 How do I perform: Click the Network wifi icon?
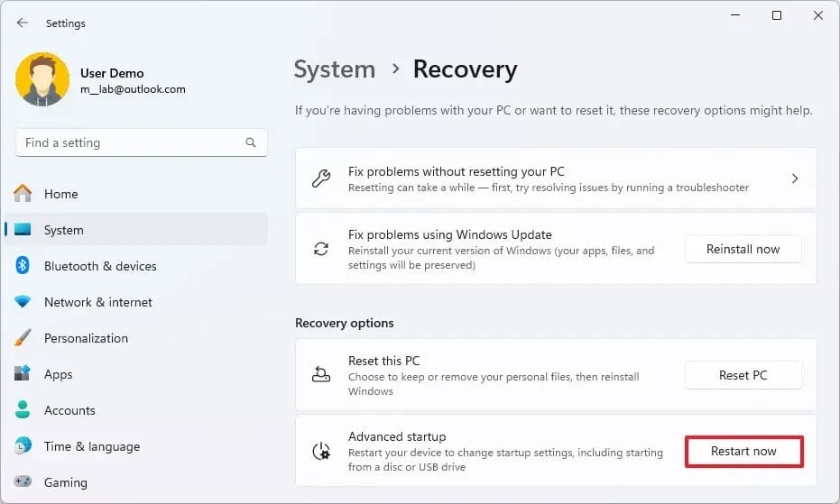(23, 301)
